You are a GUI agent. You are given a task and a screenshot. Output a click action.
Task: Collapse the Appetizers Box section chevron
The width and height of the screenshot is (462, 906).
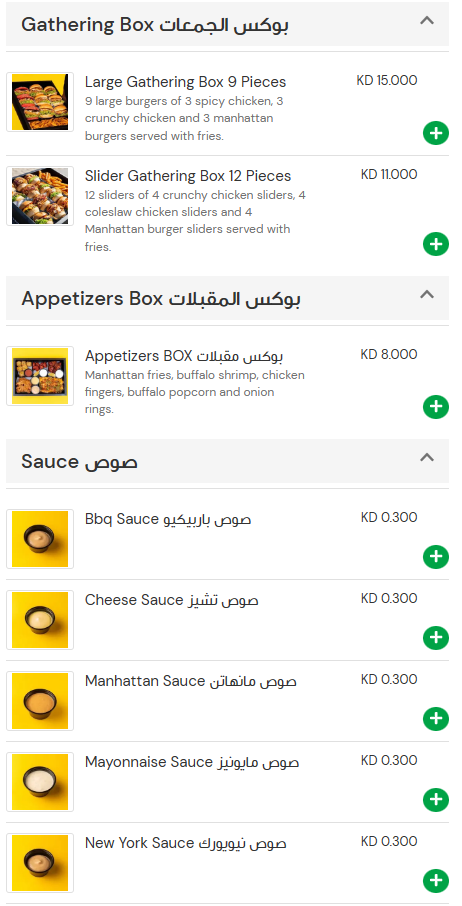click(x=427, y=294)
